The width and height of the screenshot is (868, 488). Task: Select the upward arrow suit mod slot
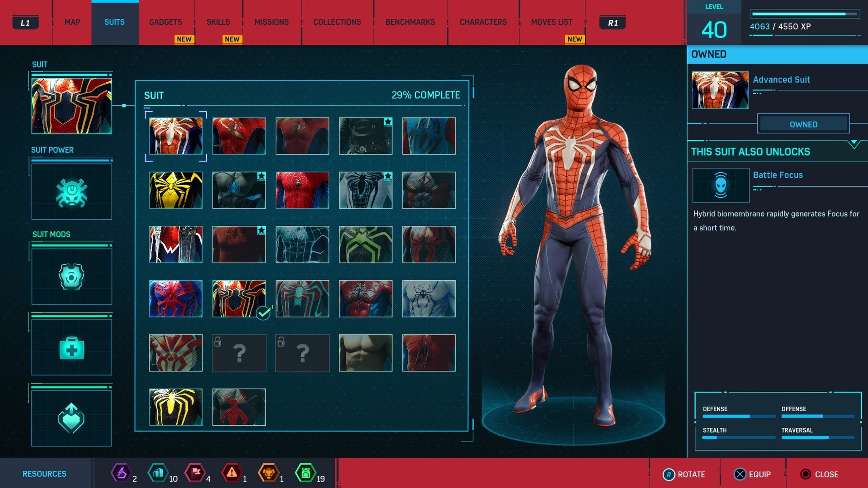point(72,418)
